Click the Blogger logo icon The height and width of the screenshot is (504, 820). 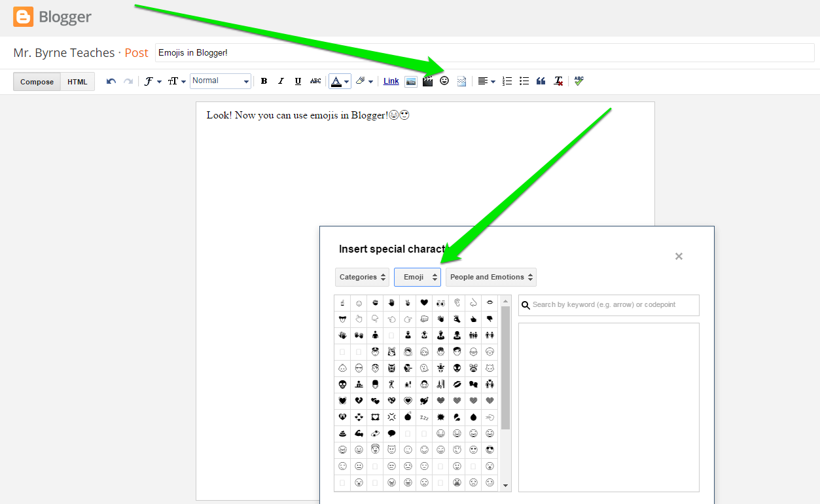point(24,17)
